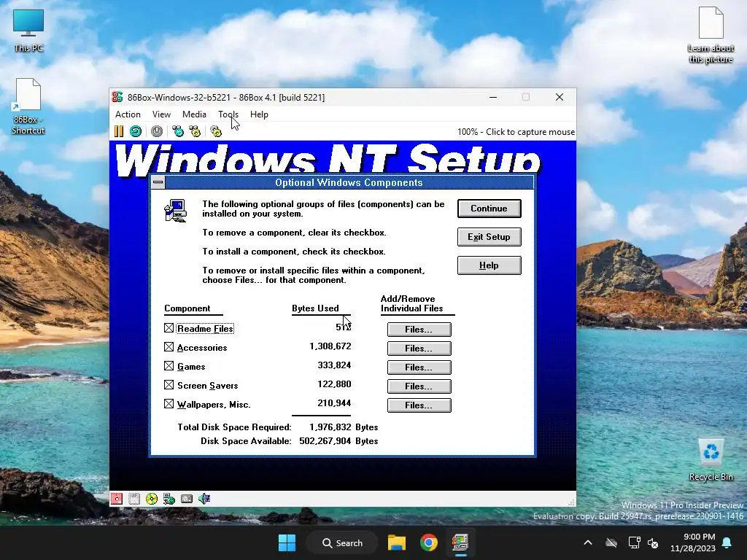
Task: Click the 86Box taskbar icon
Action: coord(460,542)
